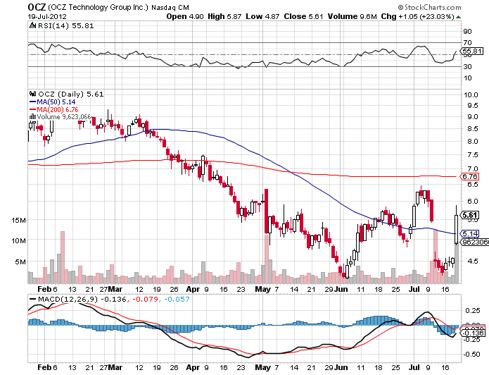The image size is (489, 375).
Task: Click the green up-arrow beside the Chg value
Action: 459,17
